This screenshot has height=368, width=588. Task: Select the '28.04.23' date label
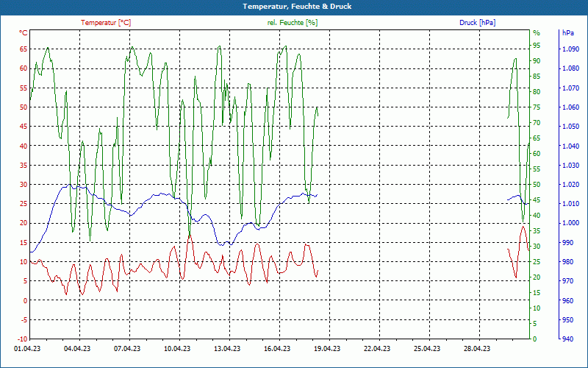(x=477, y=348)
